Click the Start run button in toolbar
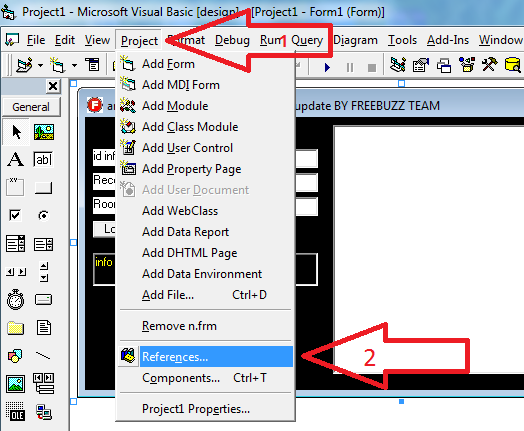This screenshot has width=524, height=431. coord(327,67)
